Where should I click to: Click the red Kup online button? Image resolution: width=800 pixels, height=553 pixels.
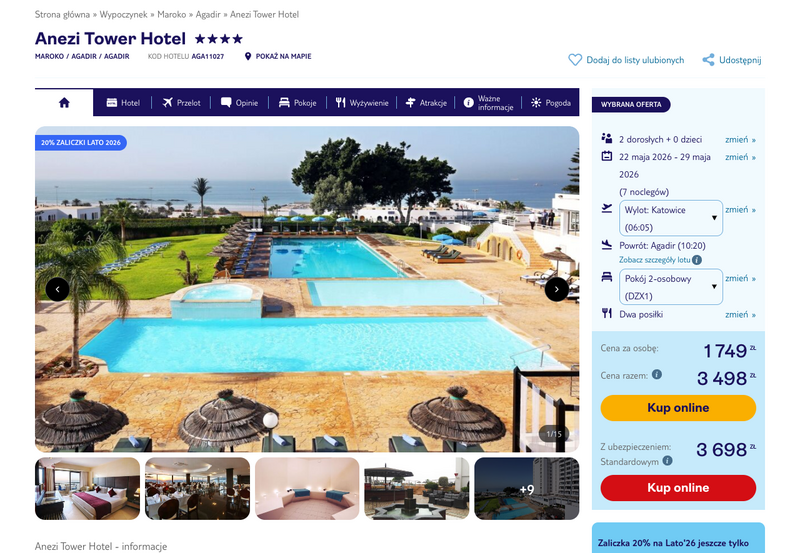(678, 488)
